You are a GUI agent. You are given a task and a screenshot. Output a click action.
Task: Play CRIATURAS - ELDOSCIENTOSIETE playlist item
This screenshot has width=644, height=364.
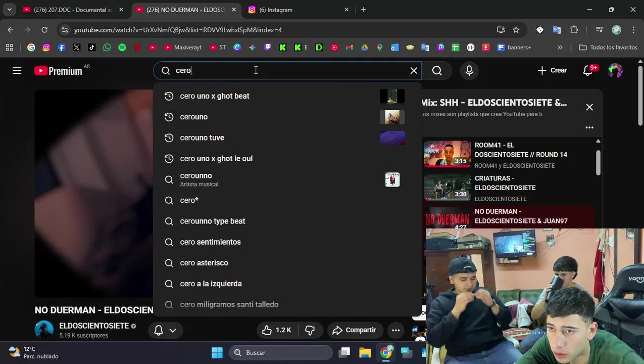[509, 188]
